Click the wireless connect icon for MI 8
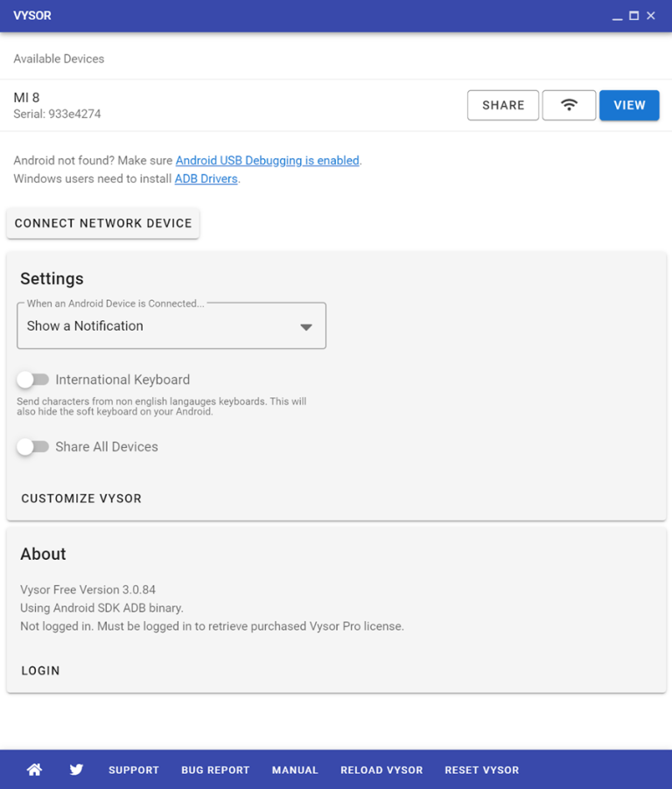Screen dimensions: 672x789 click(569, 105)
